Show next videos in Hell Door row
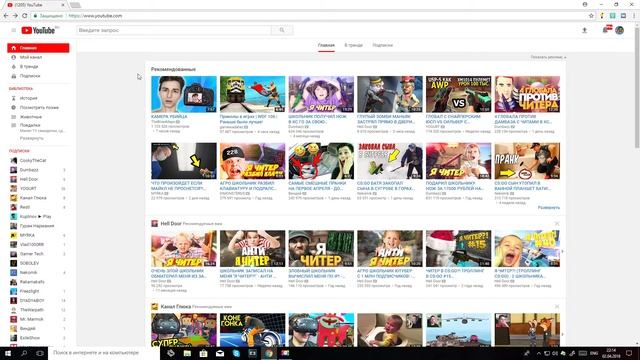 pos(562,251)
